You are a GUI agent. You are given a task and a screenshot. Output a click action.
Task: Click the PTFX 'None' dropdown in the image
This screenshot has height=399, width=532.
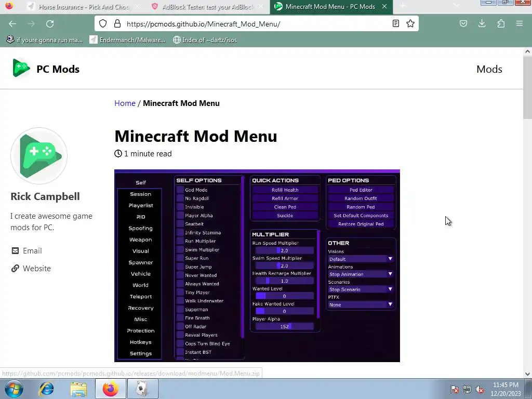361,304
